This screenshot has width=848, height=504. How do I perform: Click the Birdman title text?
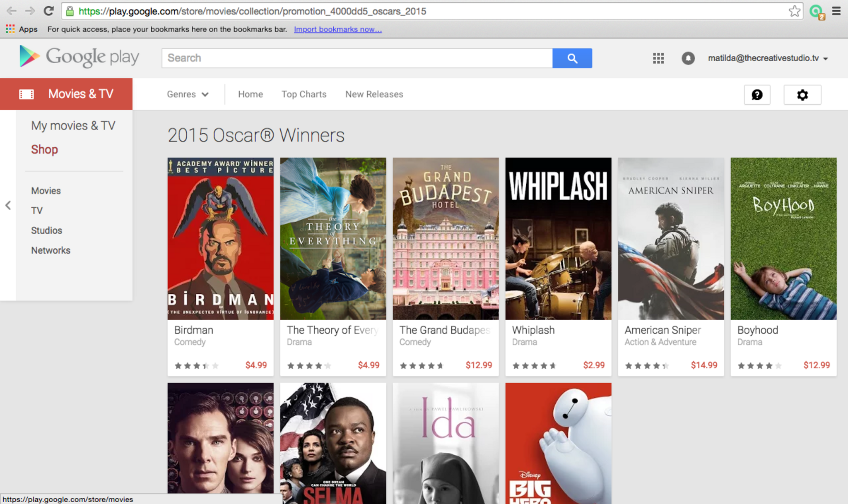click(x=193, y=330)
